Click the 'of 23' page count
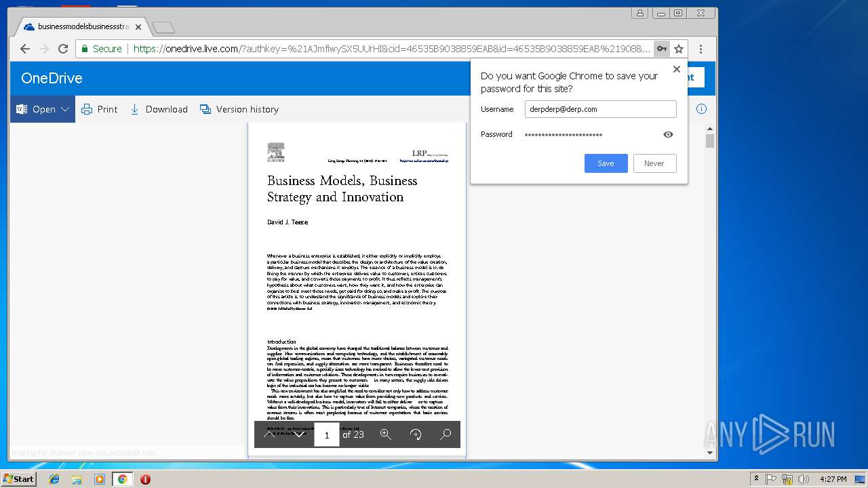This screenshot has height=488, width=868. 353,434
